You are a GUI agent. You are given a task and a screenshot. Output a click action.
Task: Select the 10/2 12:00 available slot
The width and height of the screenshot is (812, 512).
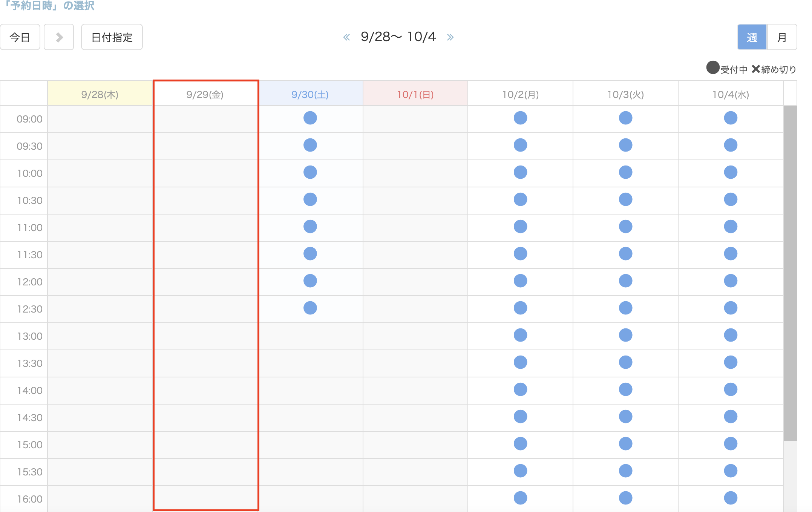(520, 281)
